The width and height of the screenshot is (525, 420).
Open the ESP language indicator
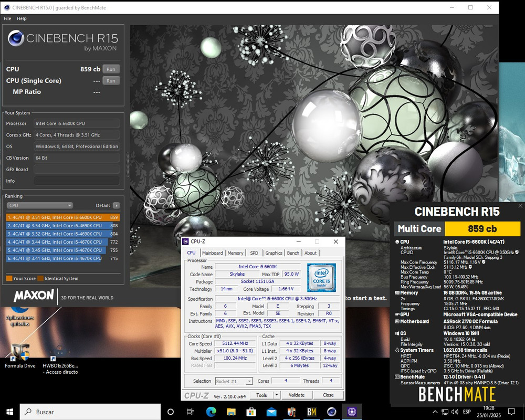[x=467, y=412]
